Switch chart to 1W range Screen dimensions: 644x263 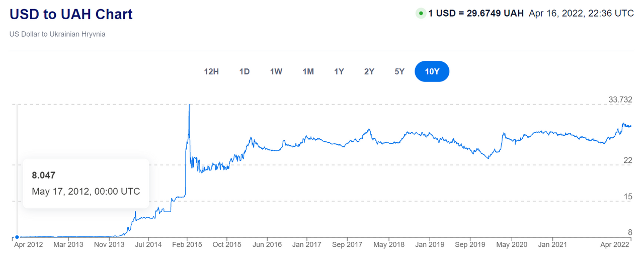point(276,71)
